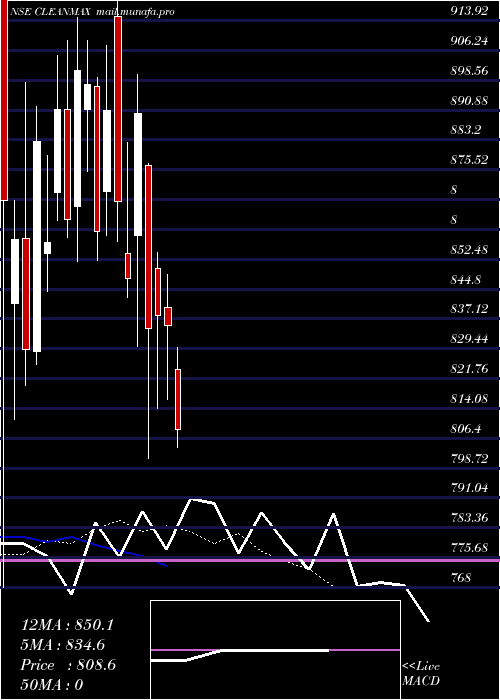
Task: Click the '5MA : 834.6' readout
Action: click(64, 645)
